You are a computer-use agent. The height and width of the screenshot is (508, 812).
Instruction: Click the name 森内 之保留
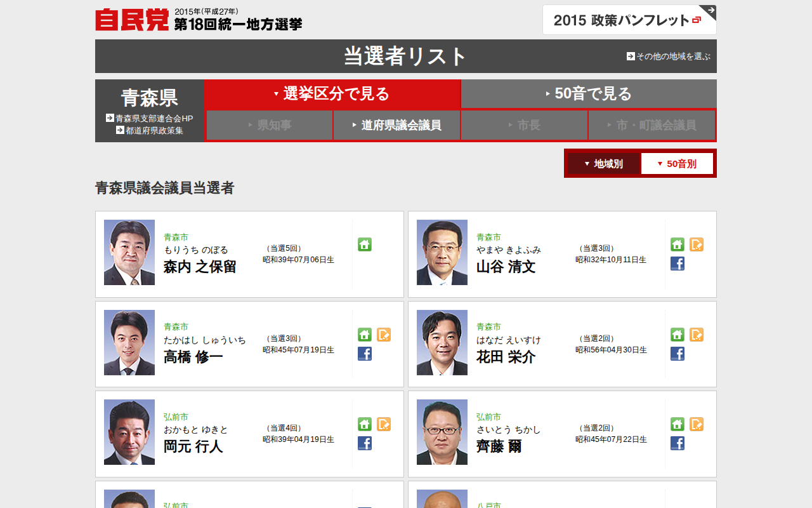[200, 267]
